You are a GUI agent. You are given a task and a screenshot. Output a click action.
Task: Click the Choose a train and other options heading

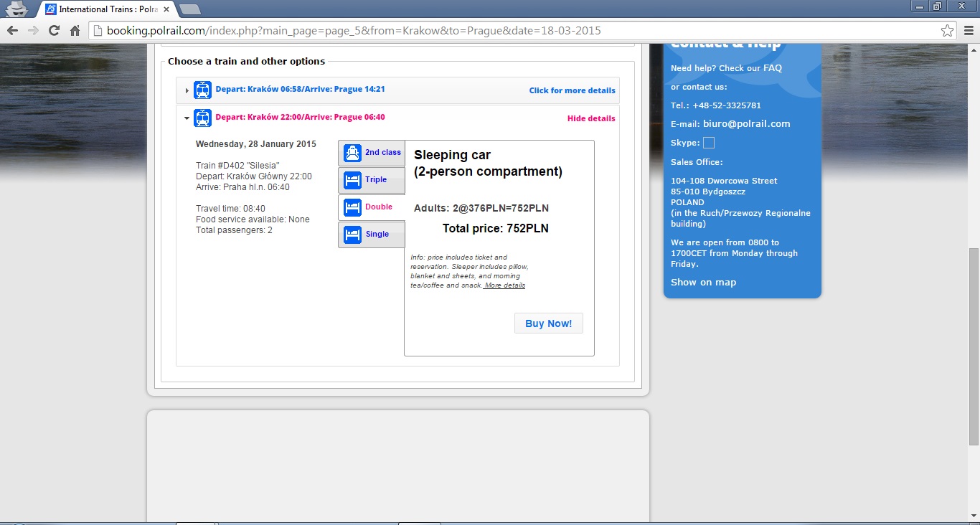[246, 62]
